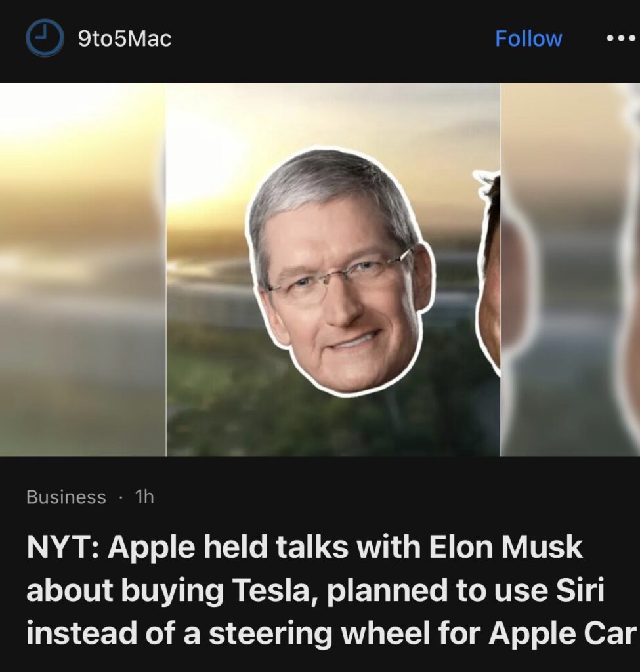Tap the 9to5Mac clock logo icon

45,38
